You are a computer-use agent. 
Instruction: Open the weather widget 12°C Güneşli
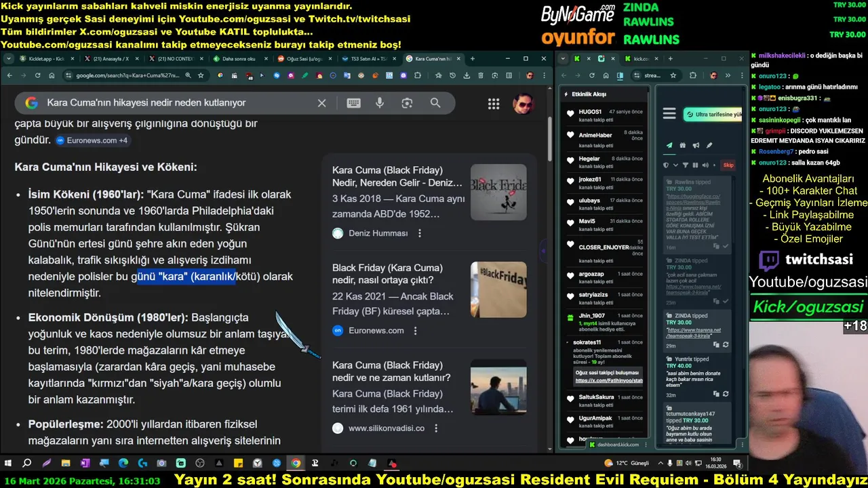(x=627, y=464)
